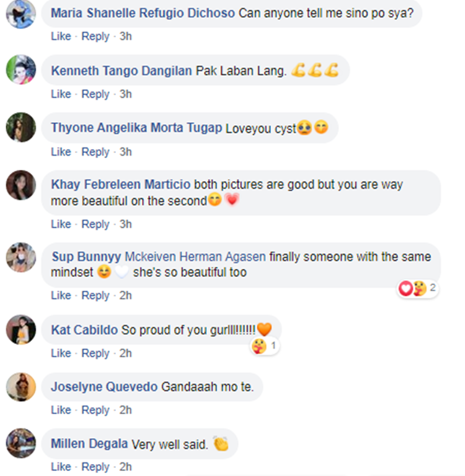Click Sup Bunnyy's profile picture
The width and height of the screenshot is (465, 476).
(21, 257)
